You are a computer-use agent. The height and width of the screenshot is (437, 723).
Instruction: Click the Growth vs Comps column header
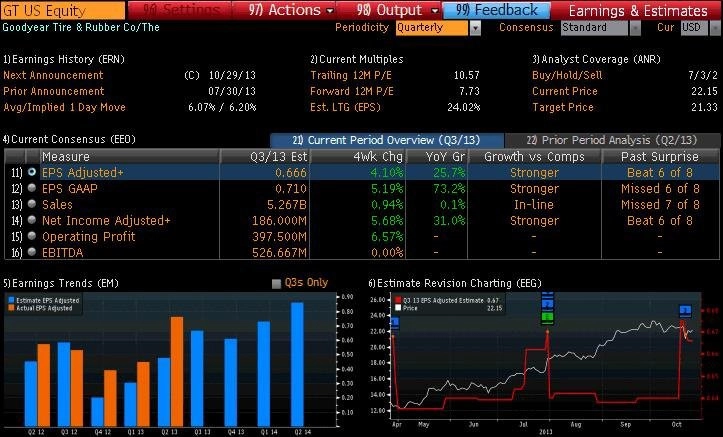click(x=534, y=157)
